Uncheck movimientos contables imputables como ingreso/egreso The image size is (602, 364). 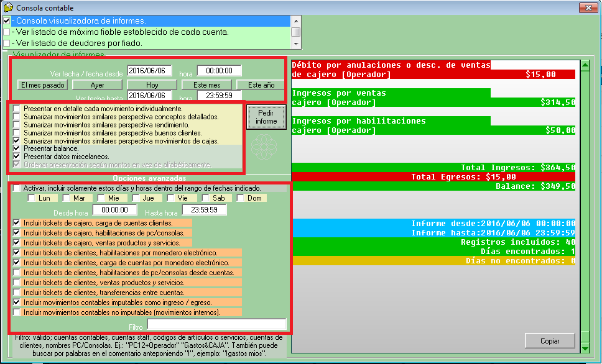tap(17, 303)
